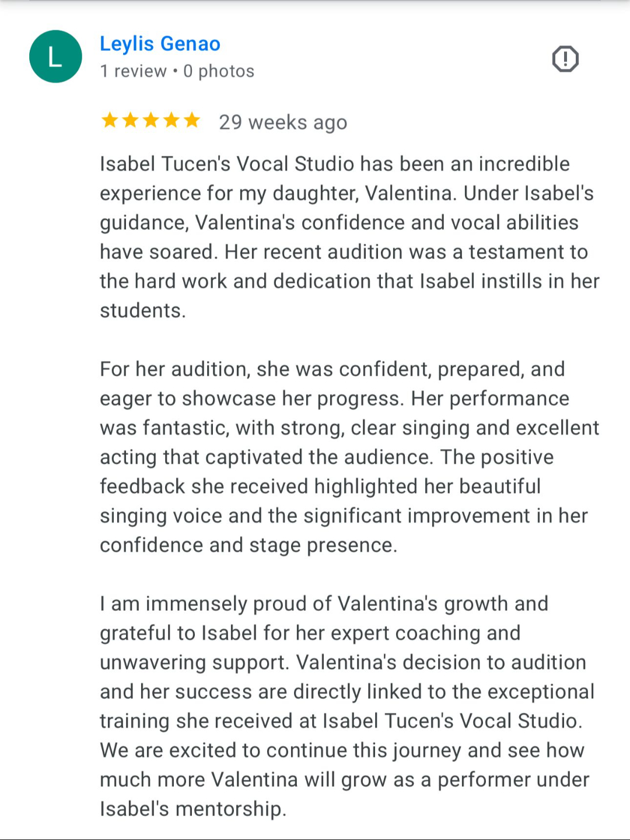The width and height of the screenshot is (630, 840).
Task: Tap the line "confidence and stage presence."
Action: point(249,545)
